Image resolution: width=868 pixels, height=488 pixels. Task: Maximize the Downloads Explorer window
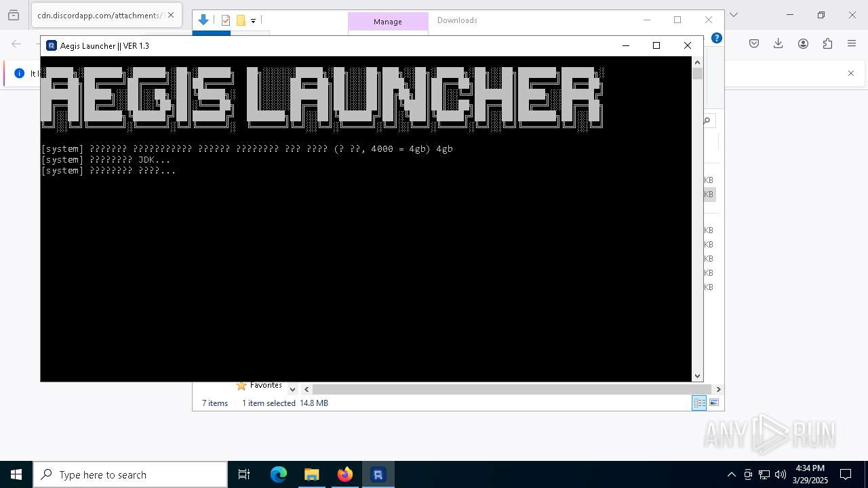pos(677,20)
